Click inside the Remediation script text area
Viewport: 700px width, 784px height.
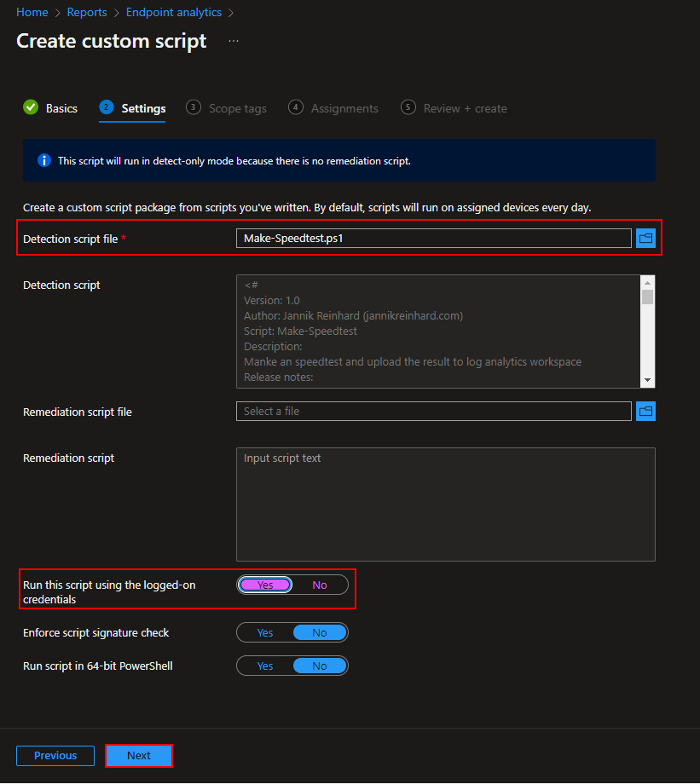445,504
